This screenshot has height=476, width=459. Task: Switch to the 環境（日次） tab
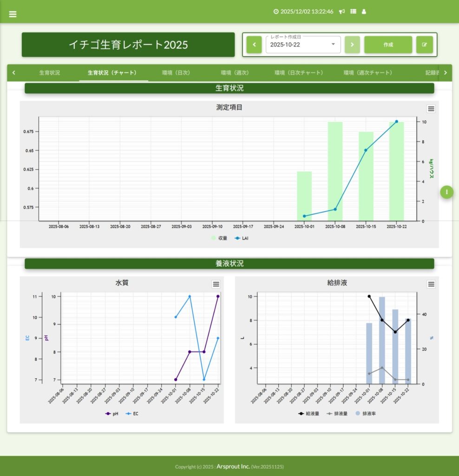[x=176, y=73]
